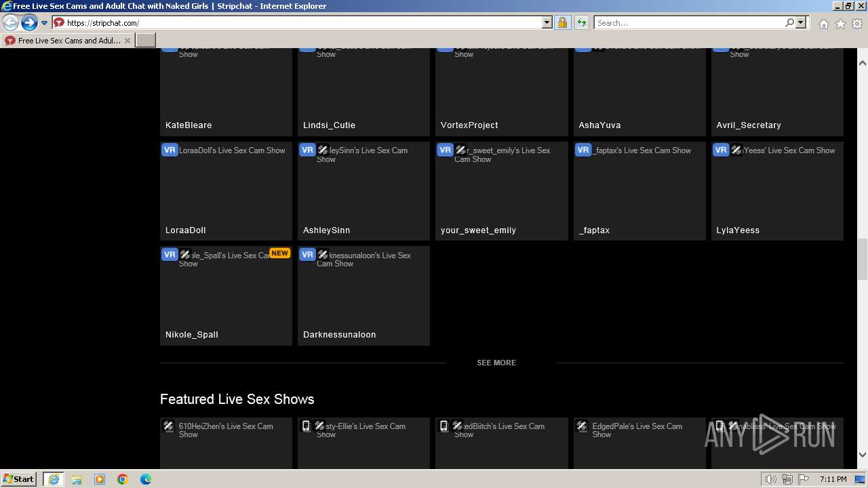Open the Windows Start menu
The height and width of the screenshot is (488, 868).
click(x=19, y=479)
